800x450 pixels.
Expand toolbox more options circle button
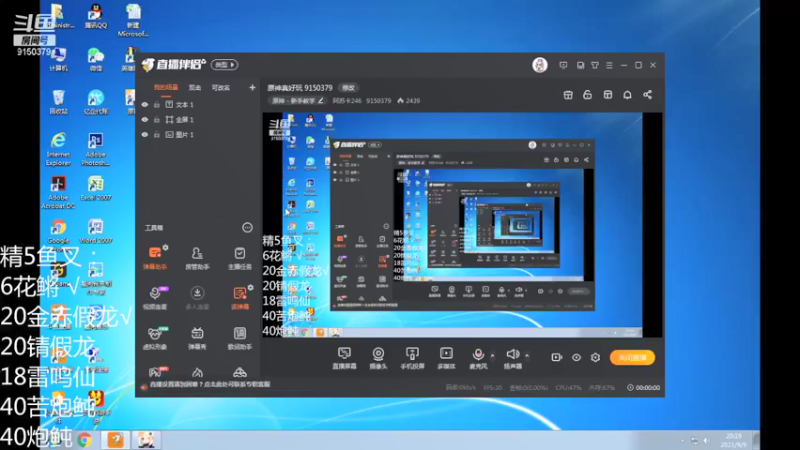click(x=247, y=228)
